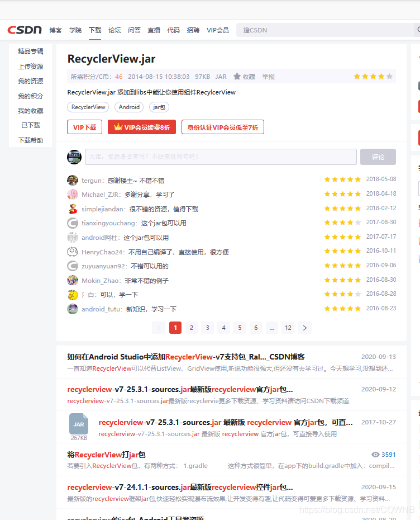Image resolution: width=420 pixels, height=520 pixels.
Task: Click the JAR file icon of the 267KB resource
Action: tap(79, 424)
